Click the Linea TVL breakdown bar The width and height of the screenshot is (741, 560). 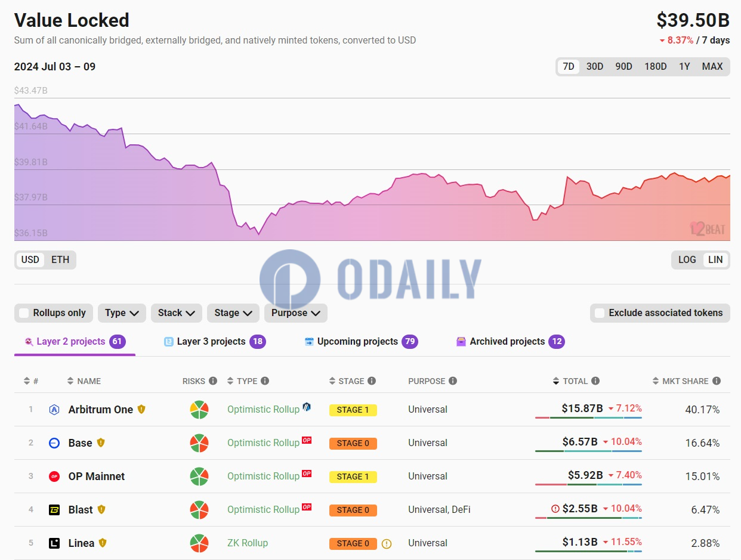588,552
